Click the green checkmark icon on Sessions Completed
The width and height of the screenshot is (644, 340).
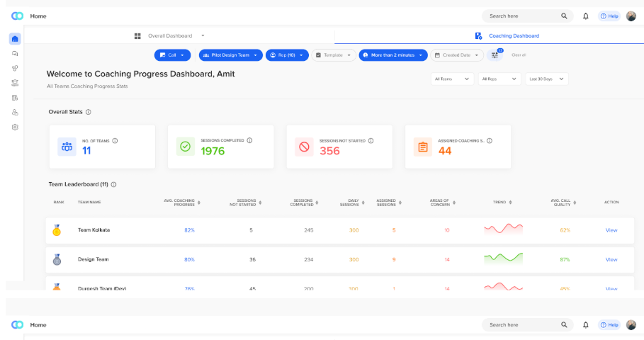185,147
